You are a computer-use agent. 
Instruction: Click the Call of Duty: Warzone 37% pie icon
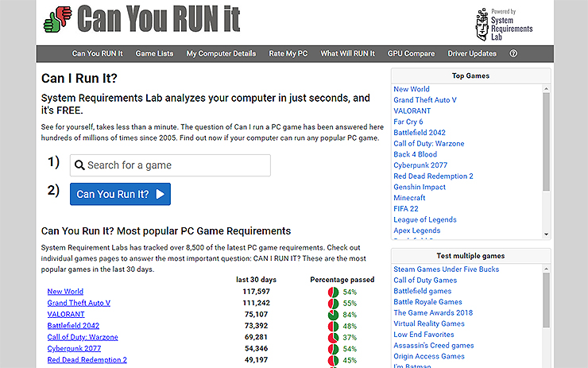click(333, 337)
